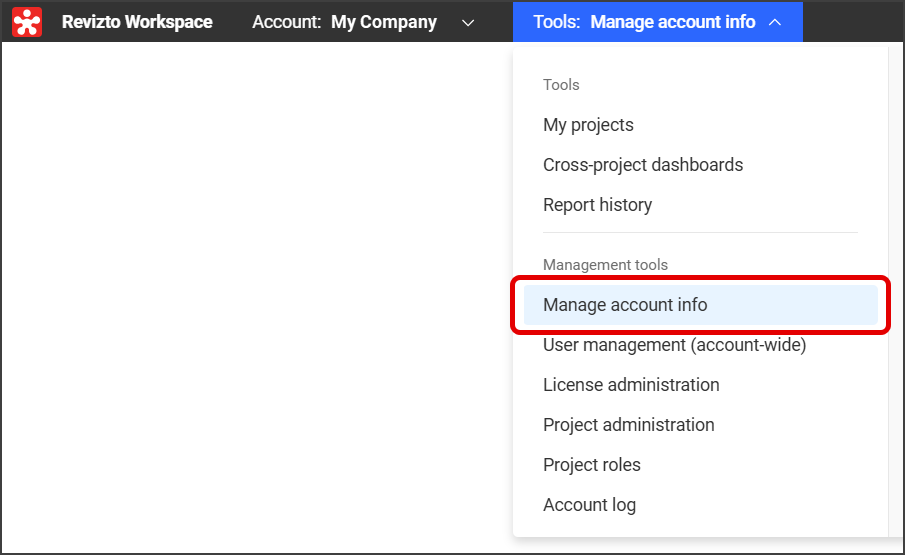Viewport: 905px width, 555px height.
Task: Choose Manage account info
Action: click(701, 305)
